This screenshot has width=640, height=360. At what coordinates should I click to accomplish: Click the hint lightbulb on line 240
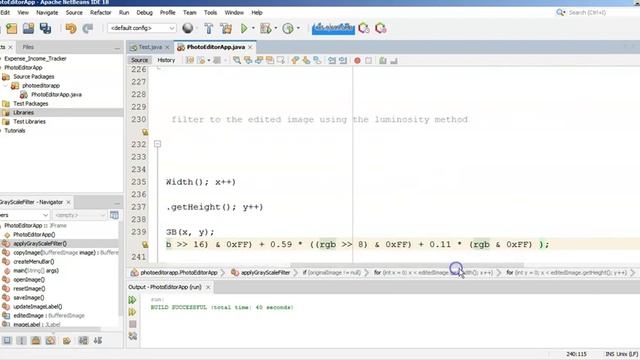click(x=145, y=244)
